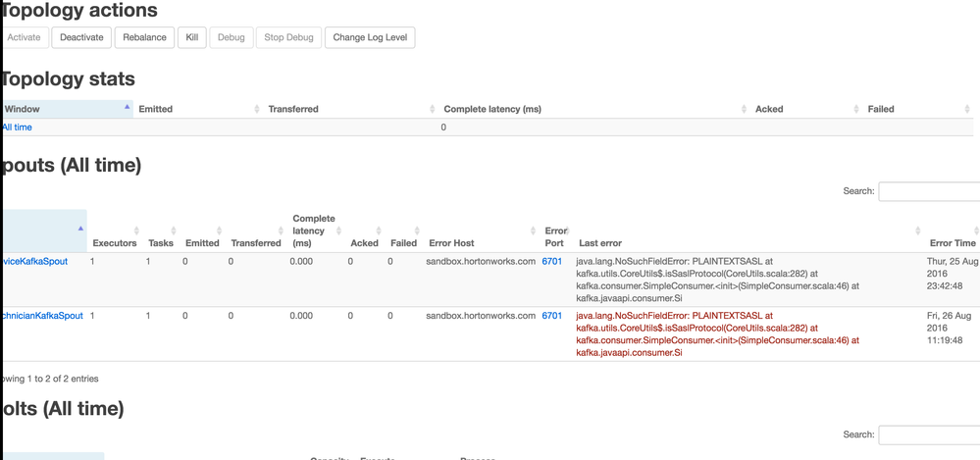Open error port 6701 link for TechnicianKafkaSpout
This screenshot has height=460, width=980.
(552, 316)
